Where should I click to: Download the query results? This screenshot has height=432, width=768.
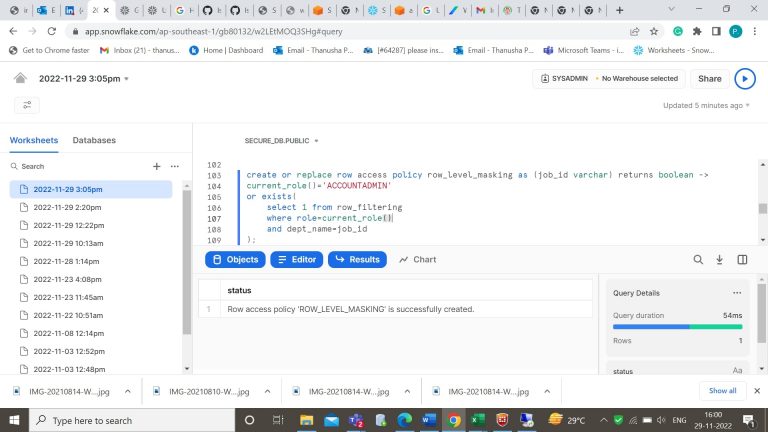coord(720,260)
